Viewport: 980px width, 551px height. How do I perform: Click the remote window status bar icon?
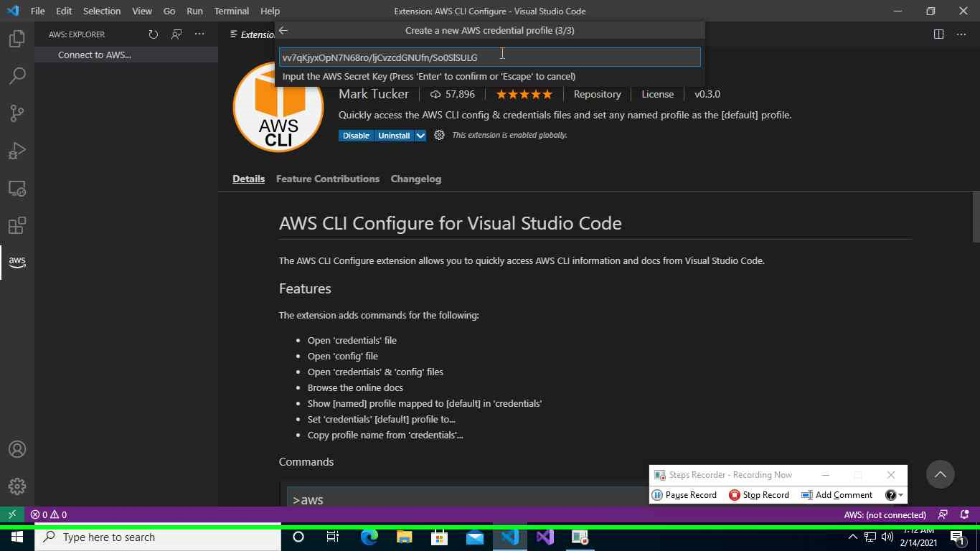click(12, 514)
